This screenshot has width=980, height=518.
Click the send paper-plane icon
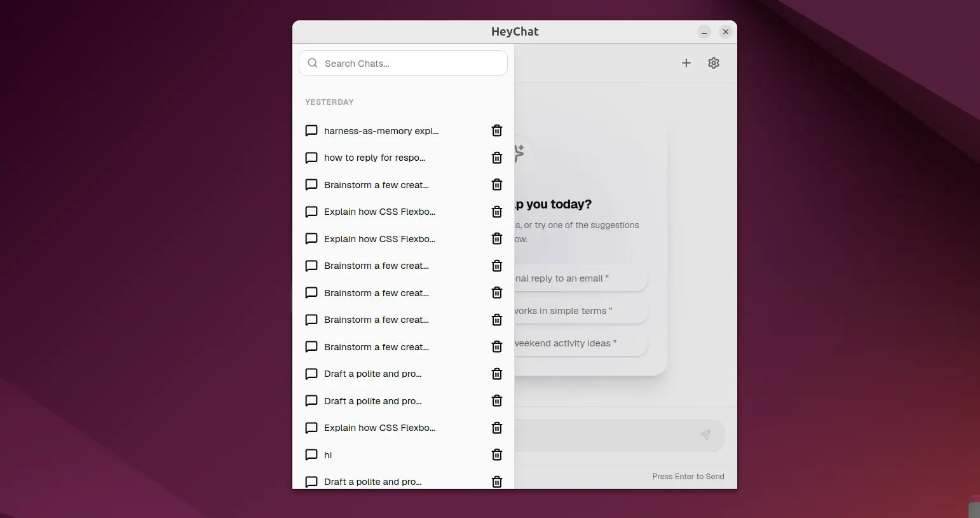coord(705,435)
